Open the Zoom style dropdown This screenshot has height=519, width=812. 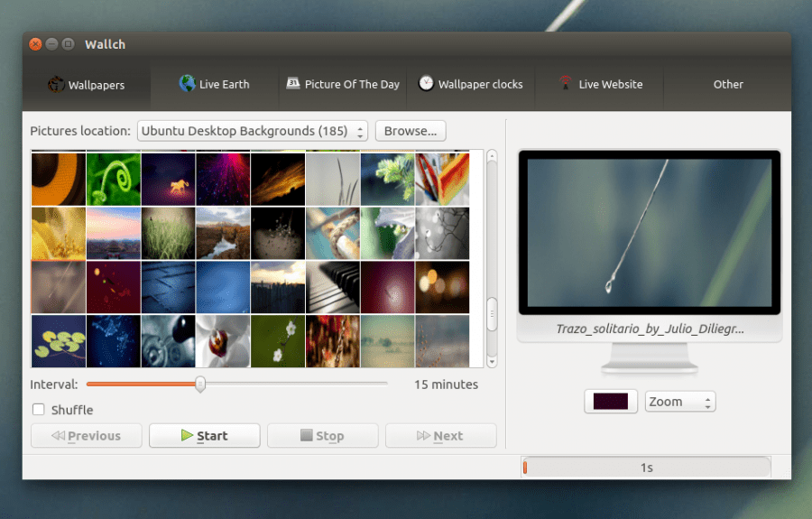(680, 402)
